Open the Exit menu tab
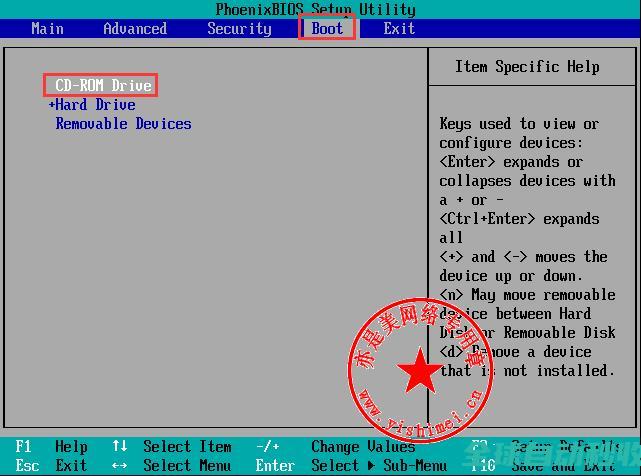Screen dimensions: 641x476 coord(399,28)
